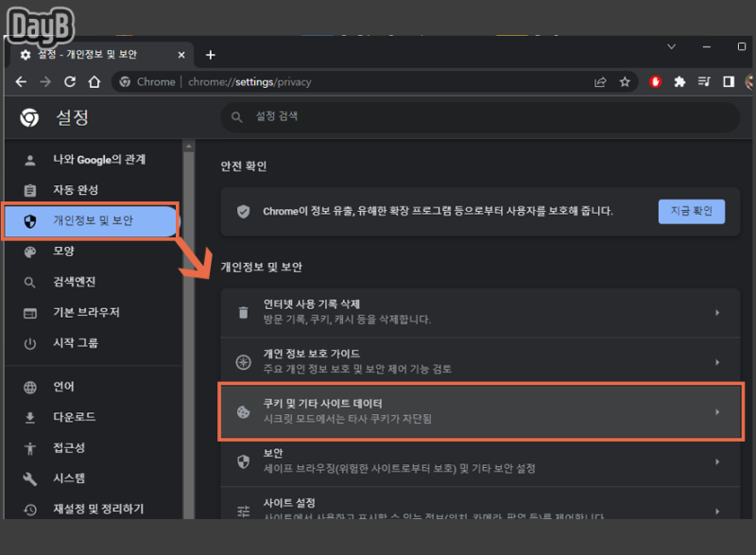Click the 지금 확인 safety check button
This screenshot has height=555, width=756.
[x=691, y=211]
